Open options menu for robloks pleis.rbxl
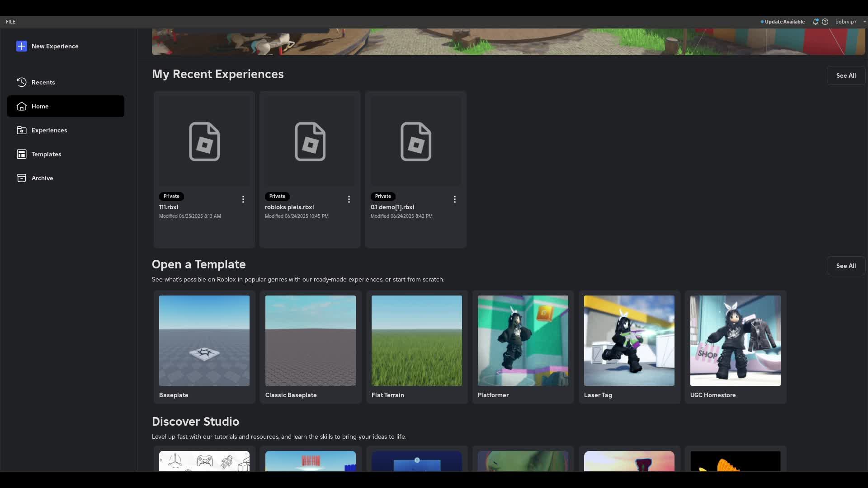 click(x=349, y=199)
